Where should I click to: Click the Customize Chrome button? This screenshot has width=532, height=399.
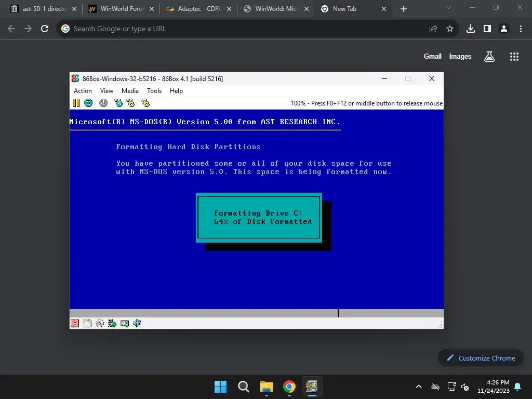481,358
